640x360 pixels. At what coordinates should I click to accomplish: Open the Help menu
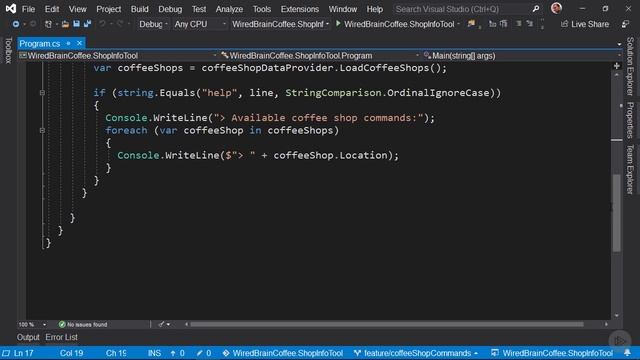tap(374, 9)
